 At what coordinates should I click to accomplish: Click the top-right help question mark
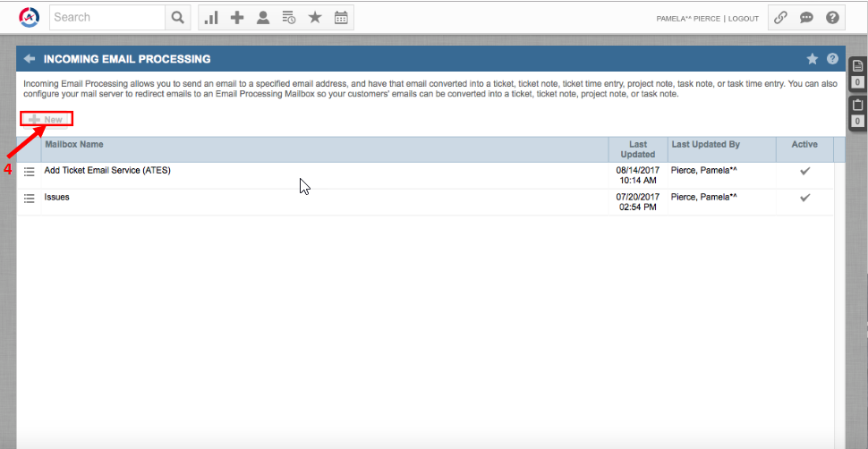coord(832,17)
